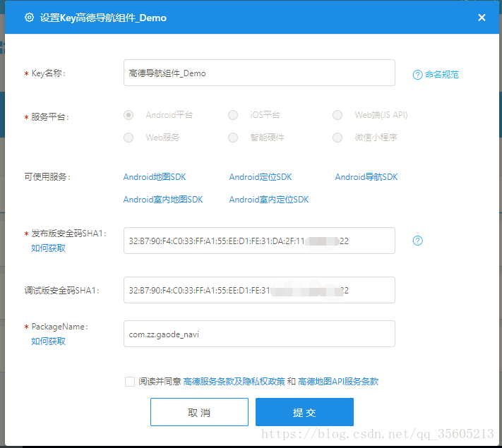Select the iOS平台 radio button
Screen dimensions: 502x448
pos(233,115)
